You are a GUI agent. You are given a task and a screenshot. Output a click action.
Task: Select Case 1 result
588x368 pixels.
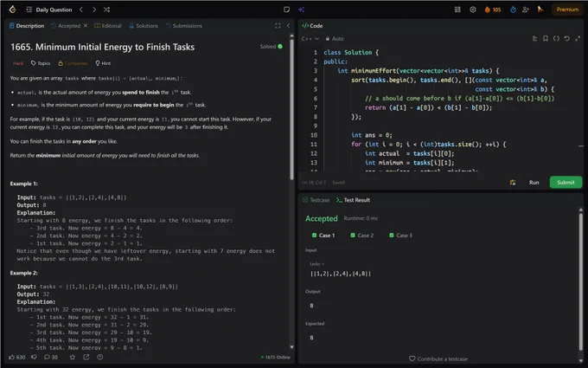[x=323, y=236]
